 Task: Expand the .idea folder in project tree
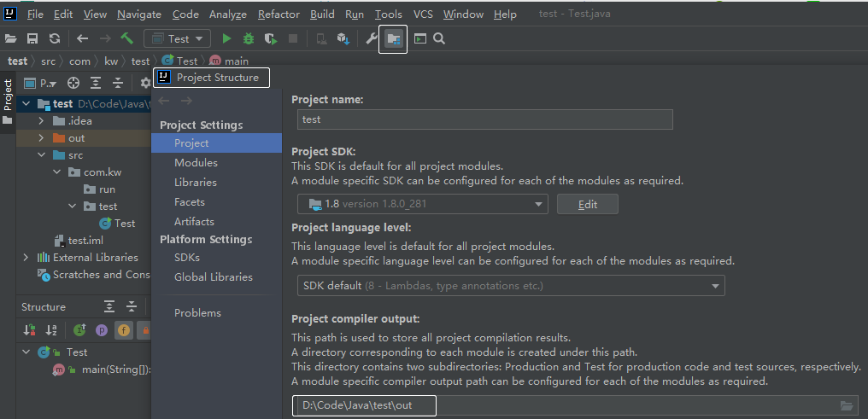point(40,121)
